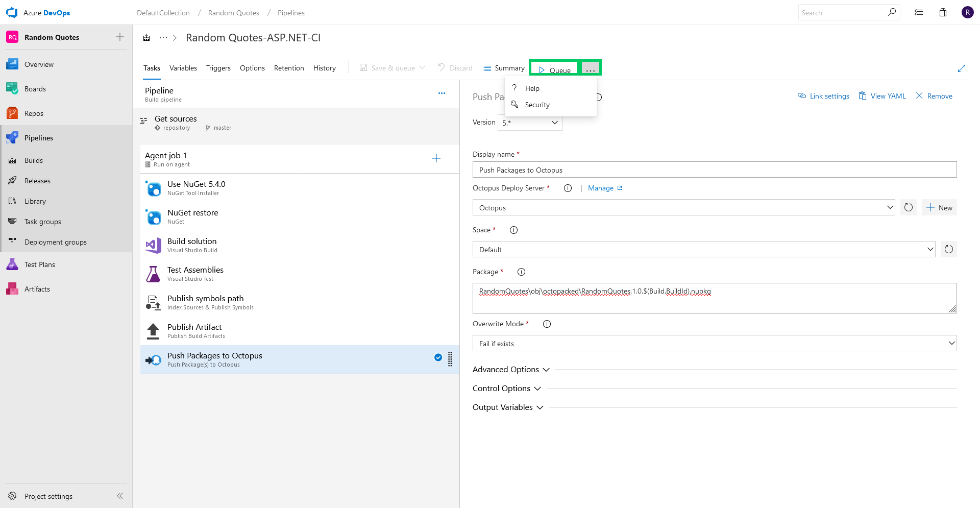
Task: Select the Build solution task
Action: click(300, 245)
